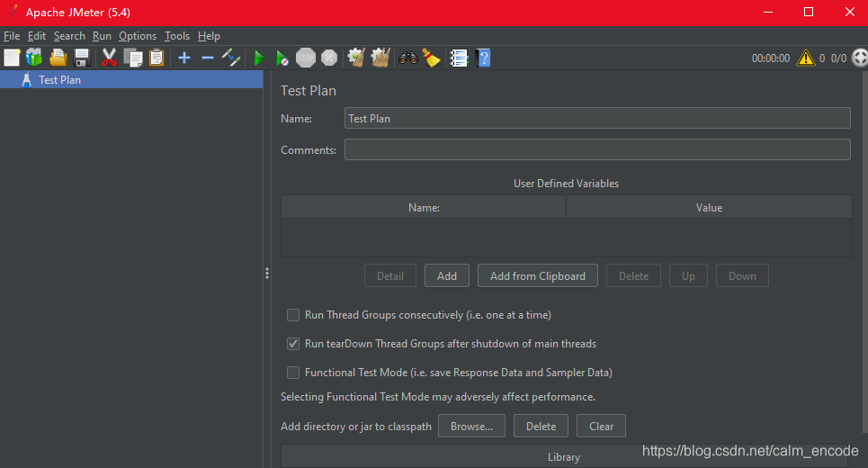868x468 pixels.
Task: Click the New test plan icon
Action: (12, 58)
